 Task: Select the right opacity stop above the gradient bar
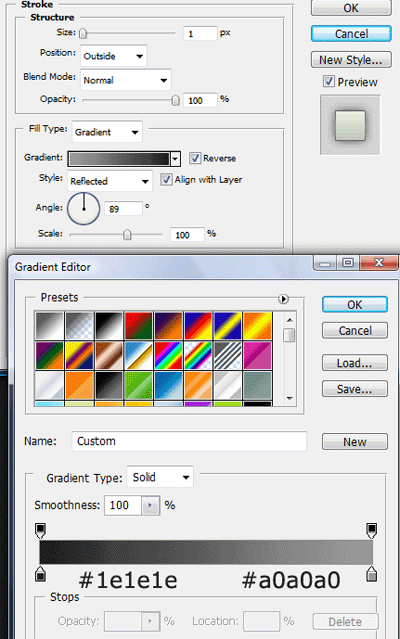click(x=371, y=530)
